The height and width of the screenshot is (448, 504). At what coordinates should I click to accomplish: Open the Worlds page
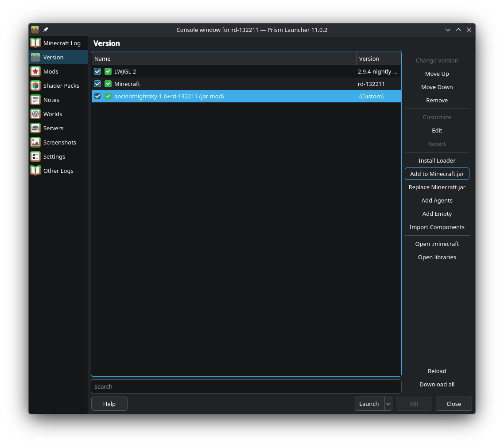[x=58, y=114]
